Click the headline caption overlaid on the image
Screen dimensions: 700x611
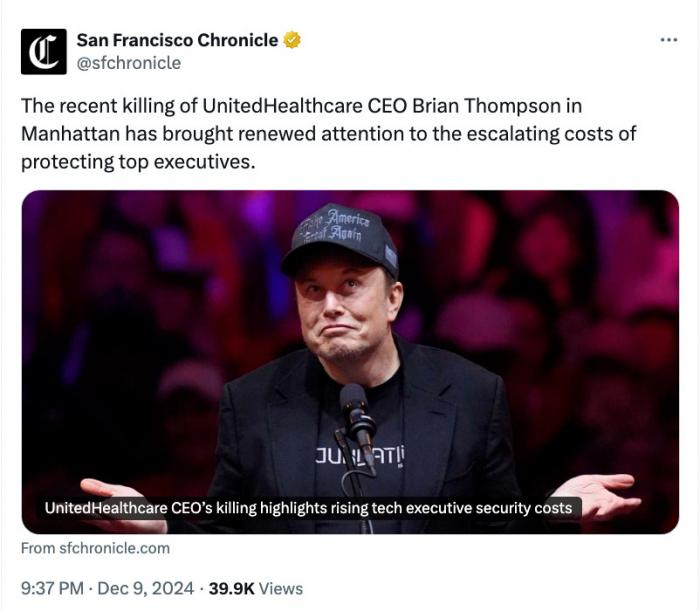(x=308, y=508)
